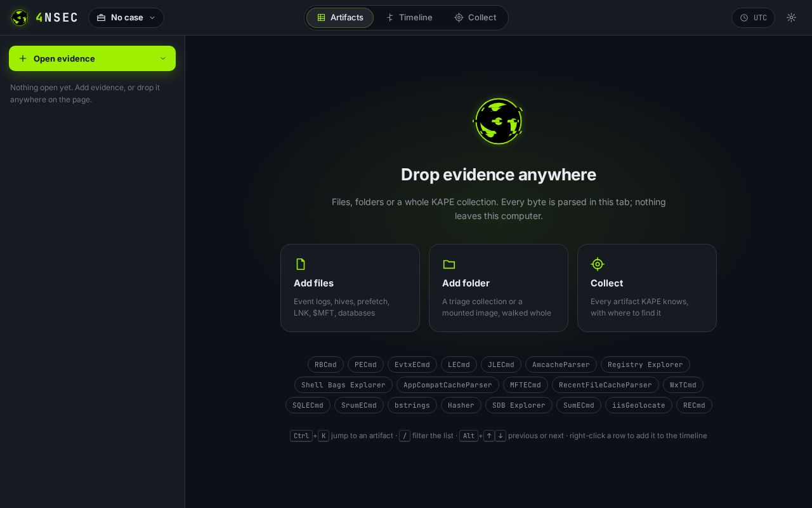The image size is (812, 508).
Task: Switch to the Artifacts tab
Action: (339, 18)
